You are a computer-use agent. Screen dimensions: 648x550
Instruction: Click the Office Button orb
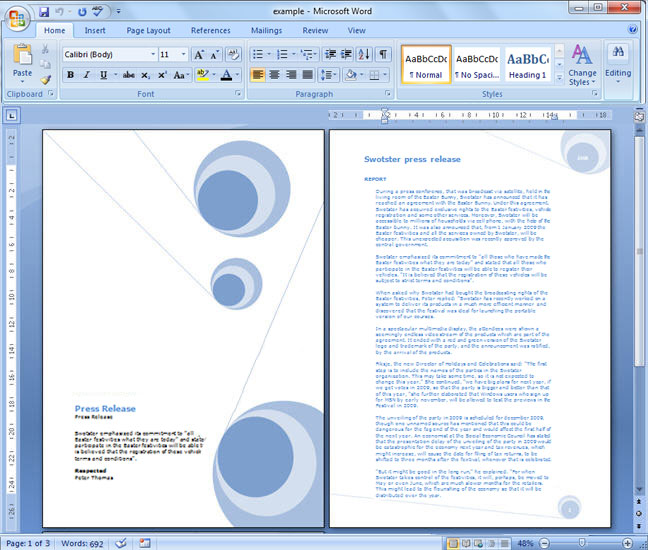pyautogui.click(x=17, y=19)
